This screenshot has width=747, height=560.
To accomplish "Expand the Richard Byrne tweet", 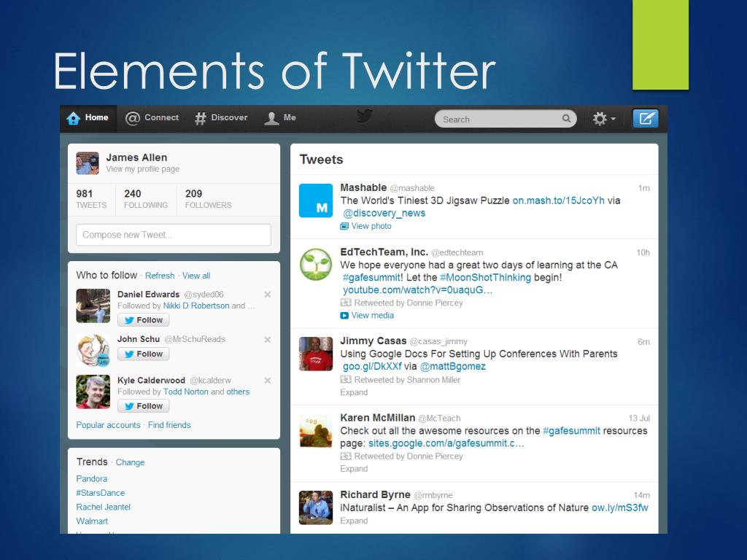I will click(354, 521).
